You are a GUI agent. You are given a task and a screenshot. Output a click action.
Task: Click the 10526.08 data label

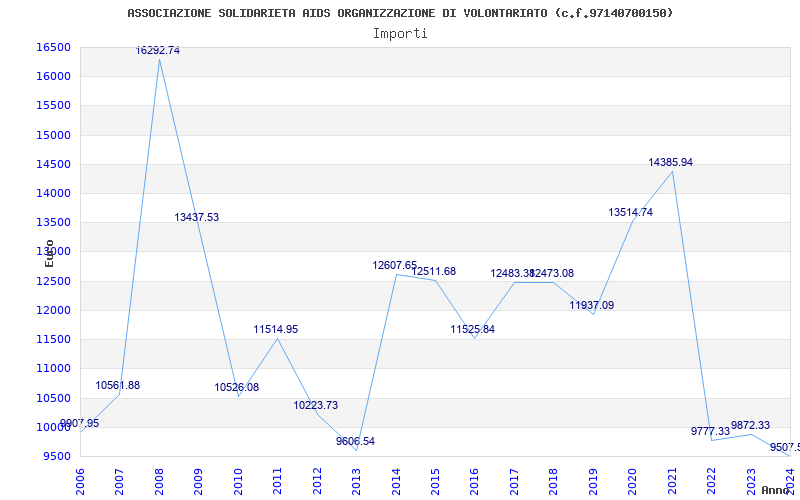coord(236,387)
